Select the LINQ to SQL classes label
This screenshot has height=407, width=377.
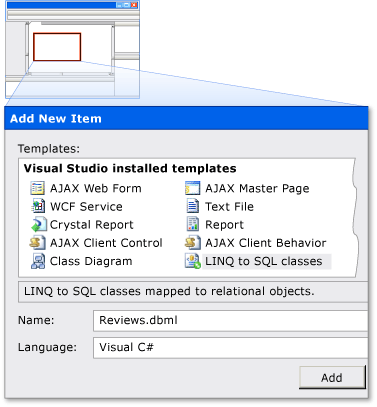(x=264, y=261)
